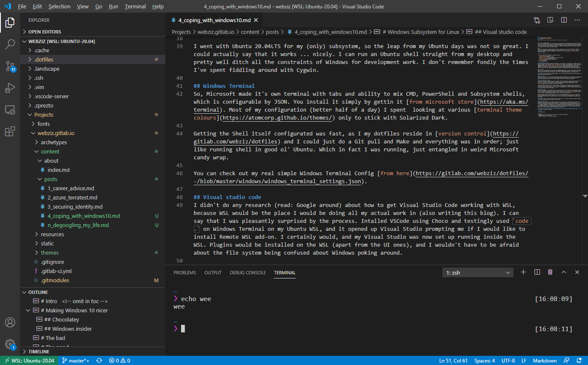Viewport: 588px width, 365px height.
Task: Expand the .dotfiles folder
Action: (92, 59)
